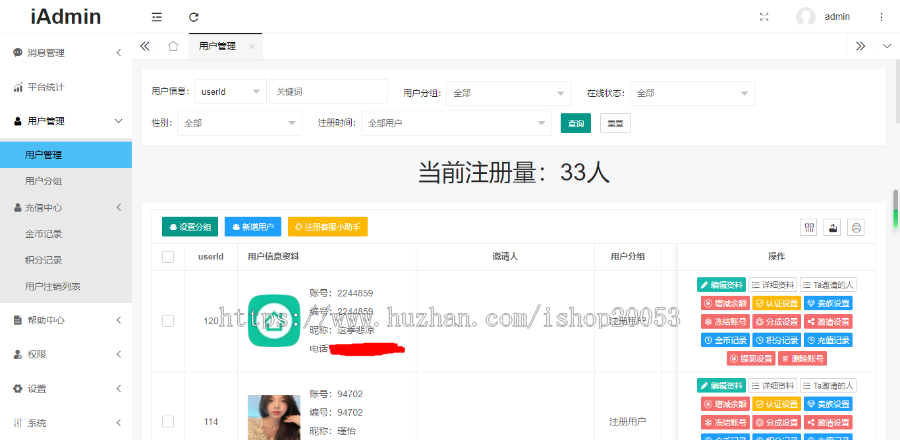Click the print icon above the table
This screenshot has height=440, width=900.
(856, 228)
